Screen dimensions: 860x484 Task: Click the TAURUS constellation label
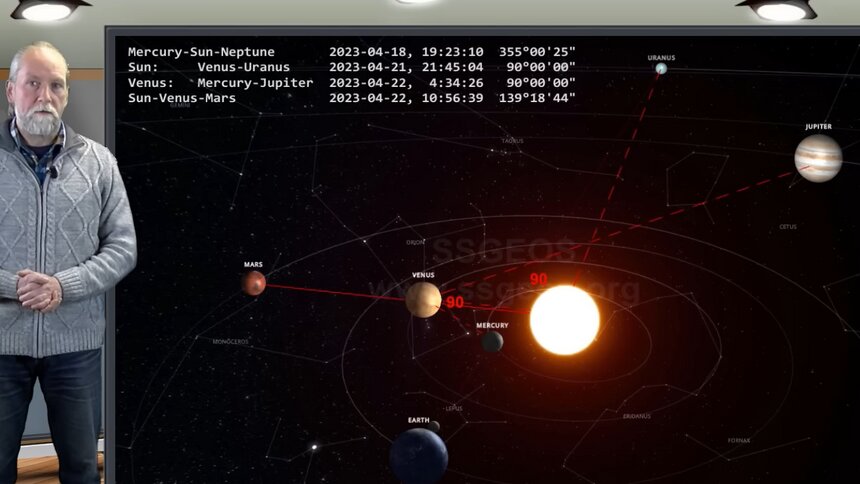[x=512, y=141]
